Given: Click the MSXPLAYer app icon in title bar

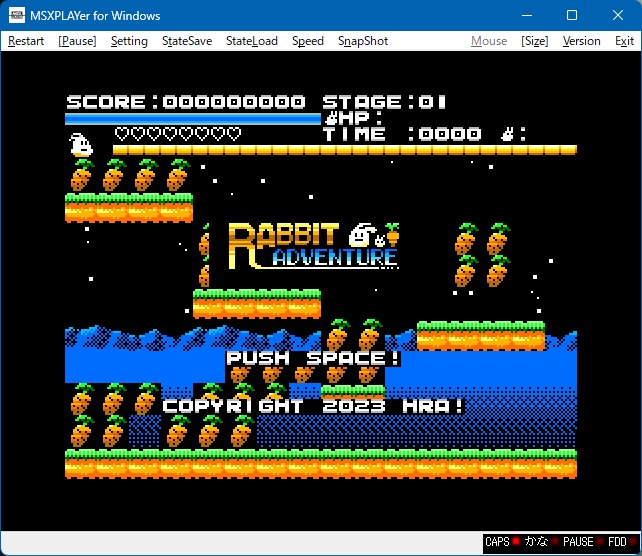Looking at the screenshot, I should 17,16.
